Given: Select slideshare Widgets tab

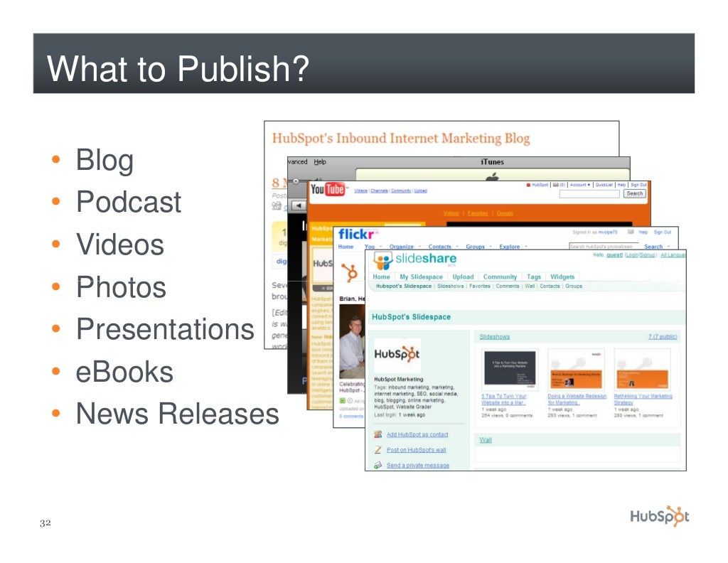Looking at the screenshot, I should click(x=562, y=277).
